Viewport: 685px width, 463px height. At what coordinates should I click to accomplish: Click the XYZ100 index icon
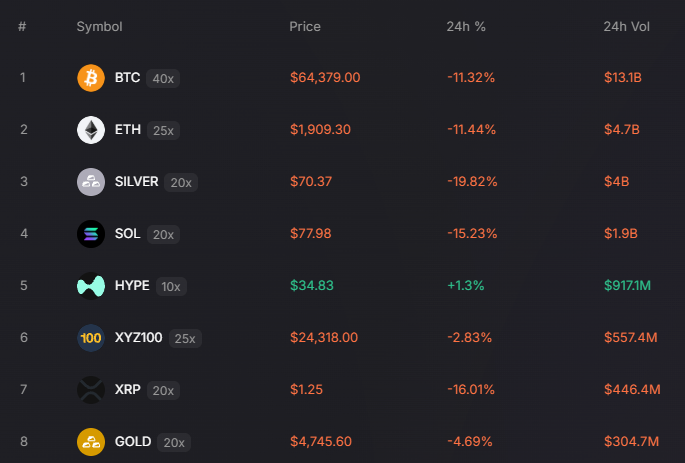click(91, 338)
